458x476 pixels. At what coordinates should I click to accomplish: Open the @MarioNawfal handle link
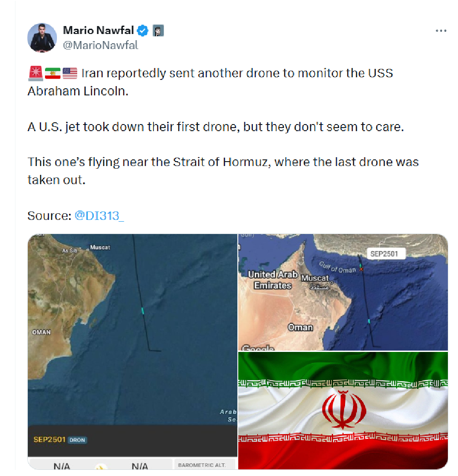coord(101,45)
